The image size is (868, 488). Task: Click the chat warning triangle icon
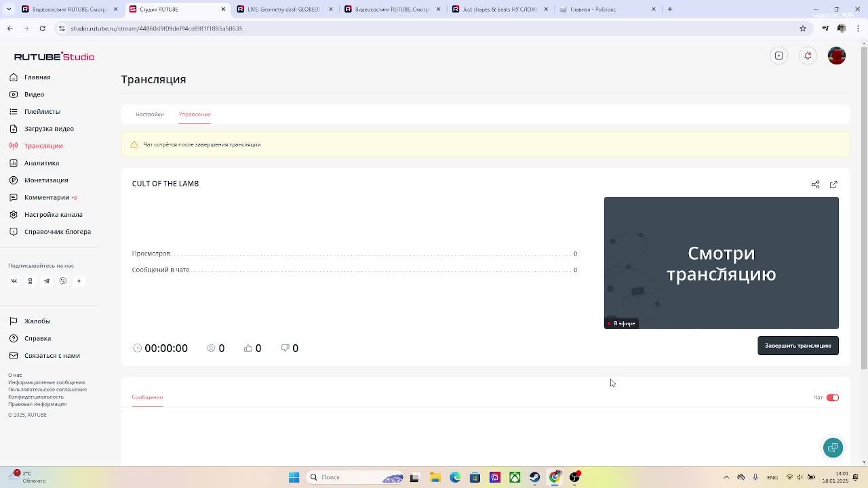[134, 144]
